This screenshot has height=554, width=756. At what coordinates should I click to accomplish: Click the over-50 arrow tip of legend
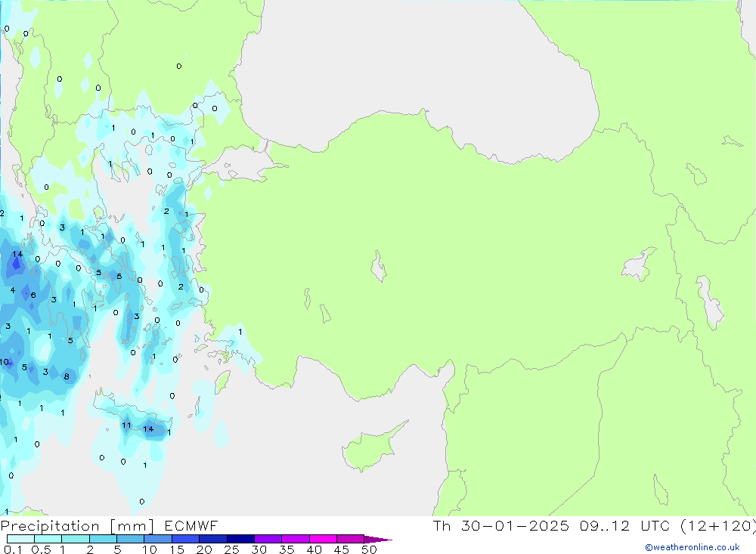[x=377, y=540]
